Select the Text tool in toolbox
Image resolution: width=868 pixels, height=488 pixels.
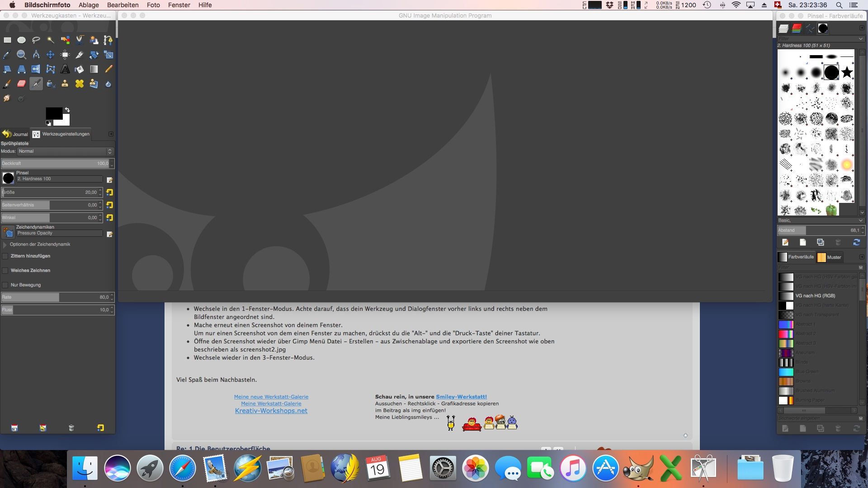(65, 69)
